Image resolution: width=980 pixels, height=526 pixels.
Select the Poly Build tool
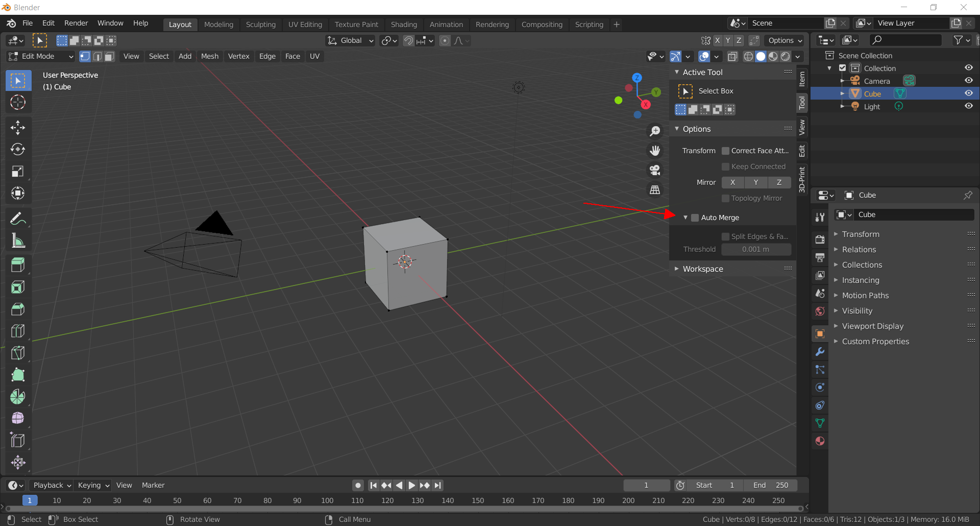(18, 375)
